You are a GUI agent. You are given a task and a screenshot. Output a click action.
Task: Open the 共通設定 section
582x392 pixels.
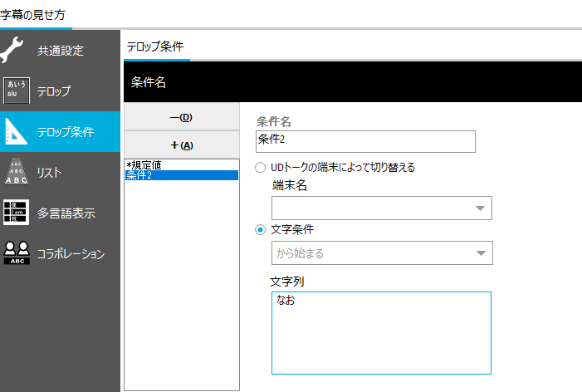coord(60,51)
